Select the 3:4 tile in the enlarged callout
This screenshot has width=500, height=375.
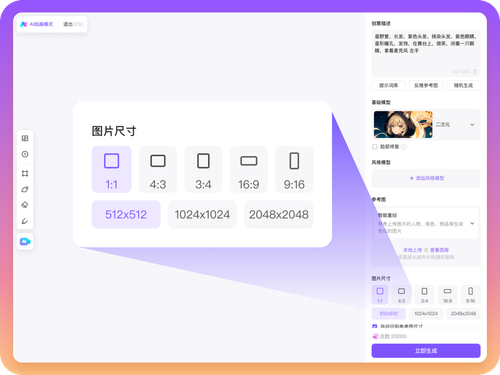click(203, 169)
